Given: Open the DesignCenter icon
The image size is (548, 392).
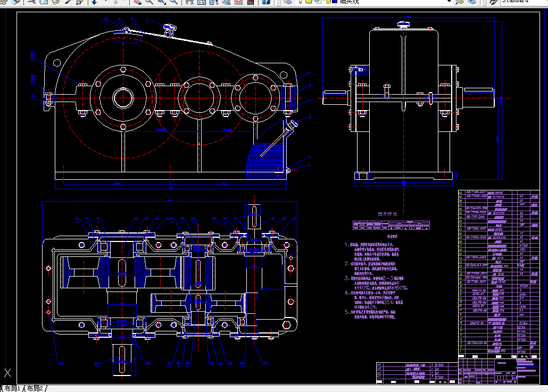Looking at the screenshot, I should 202,2.
